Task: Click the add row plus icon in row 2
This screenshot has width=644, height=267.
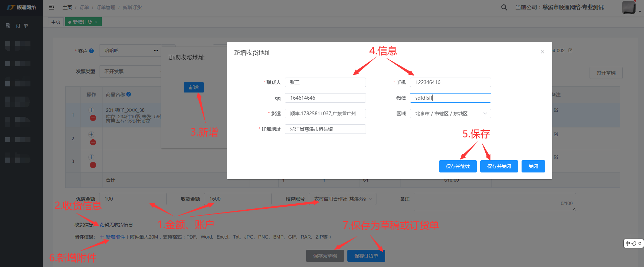Action: [x=91, y=135]
